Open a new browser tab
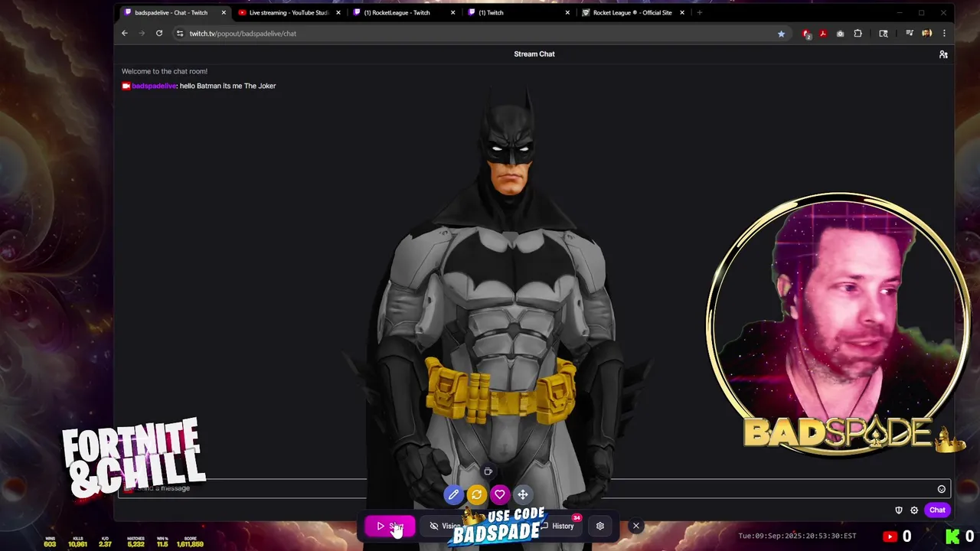Viewport: 980px width, 551px height. 699,13
